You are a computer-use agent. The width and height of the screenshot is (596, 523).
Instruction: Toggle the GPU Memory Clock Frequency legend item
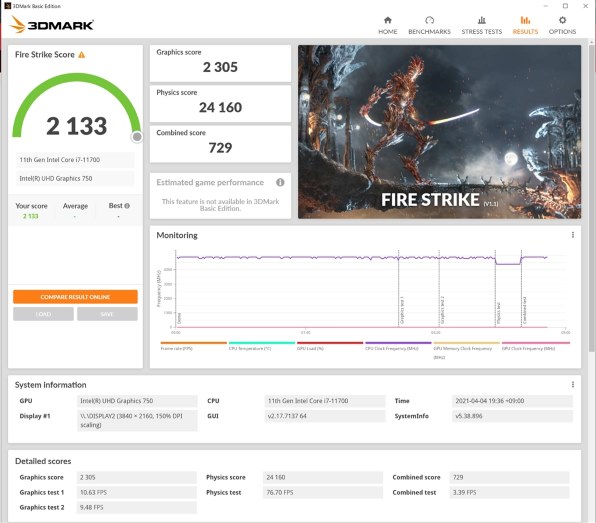(466, 350)
